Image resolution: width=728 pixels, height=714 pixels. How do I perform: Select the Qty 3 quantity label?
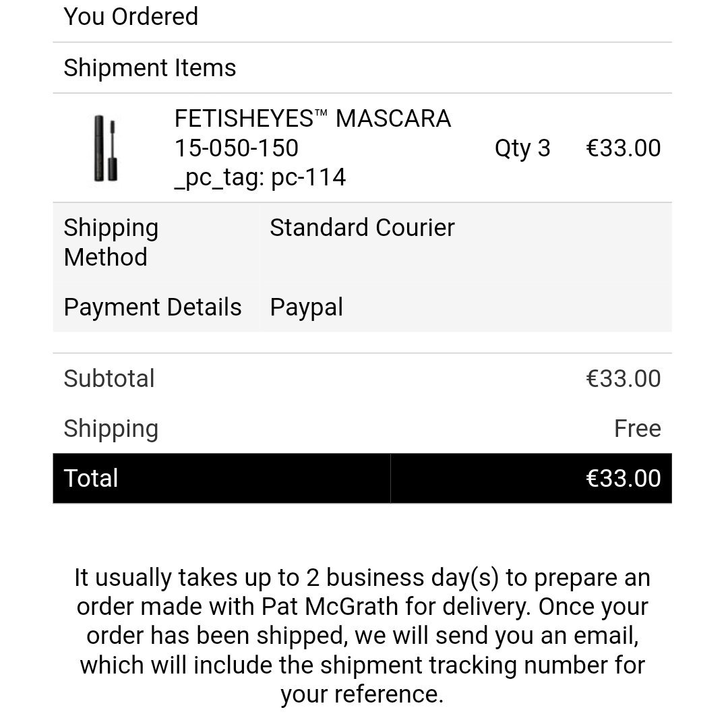(522, 148)
